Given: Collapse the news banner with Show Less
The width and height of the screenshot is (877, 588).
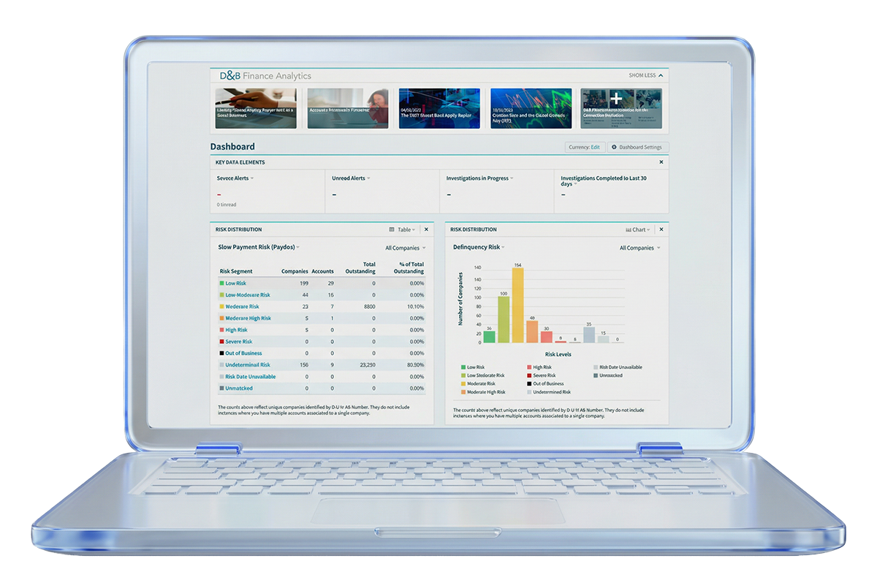Looking at the screenshot, I should click(x=645, y=75).
